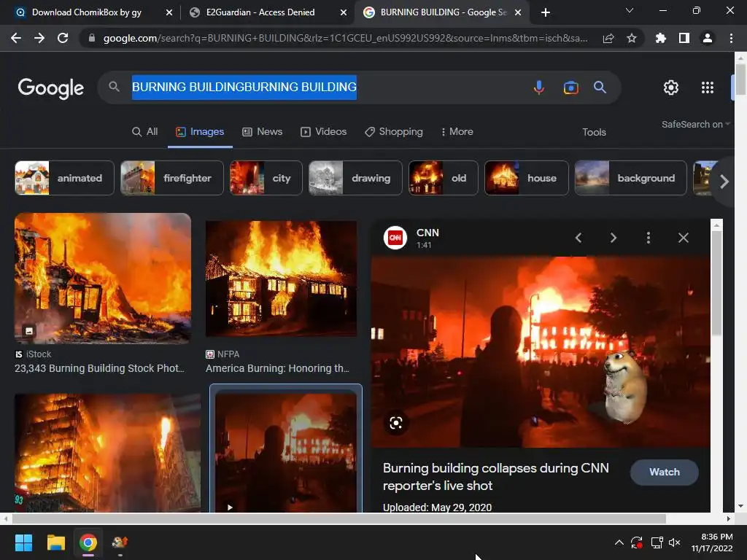Open the large CNN preview image
Image resolution: width=747 pixels, height=560 pixels.
(541, 352)
